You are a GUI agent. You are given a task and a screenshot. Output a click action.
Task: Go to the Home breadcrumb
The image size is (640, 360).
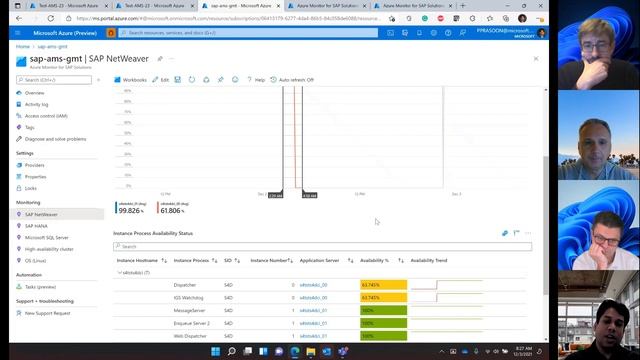pyautogui.click(x=23, y=47)
